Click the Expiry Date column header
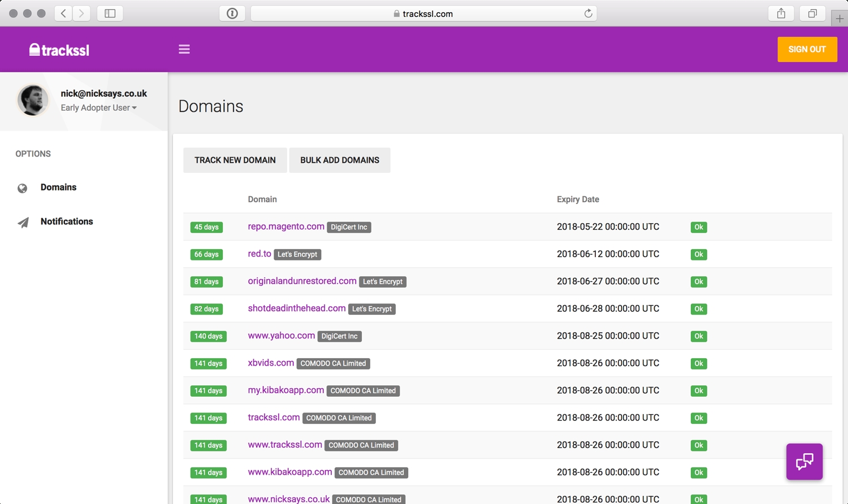 click(x=578, y=199)
